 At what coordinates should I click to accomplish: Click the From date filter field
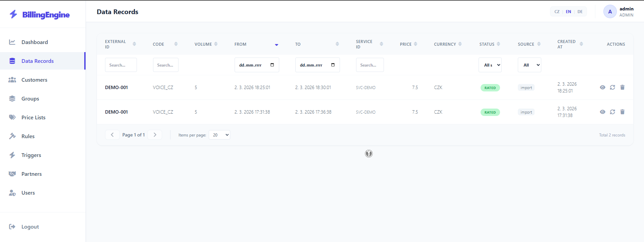(257, 65)
